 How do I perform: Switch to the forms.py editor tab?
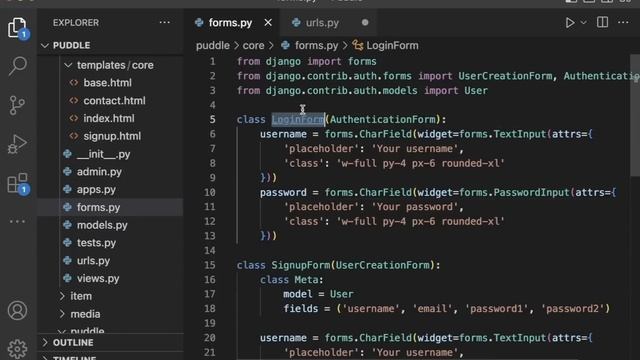(x=230, y=23)
